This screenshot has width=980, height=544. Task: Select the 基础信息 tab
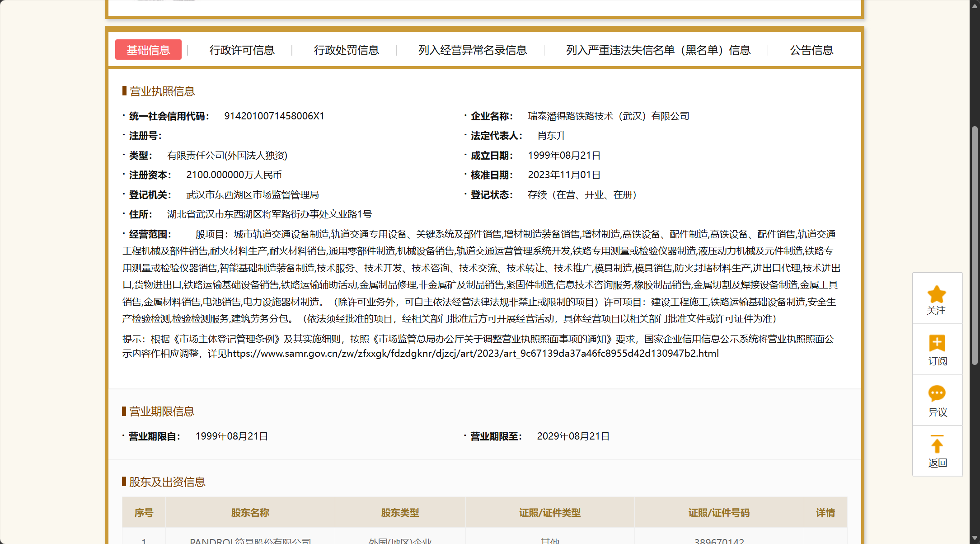point(148,50)
